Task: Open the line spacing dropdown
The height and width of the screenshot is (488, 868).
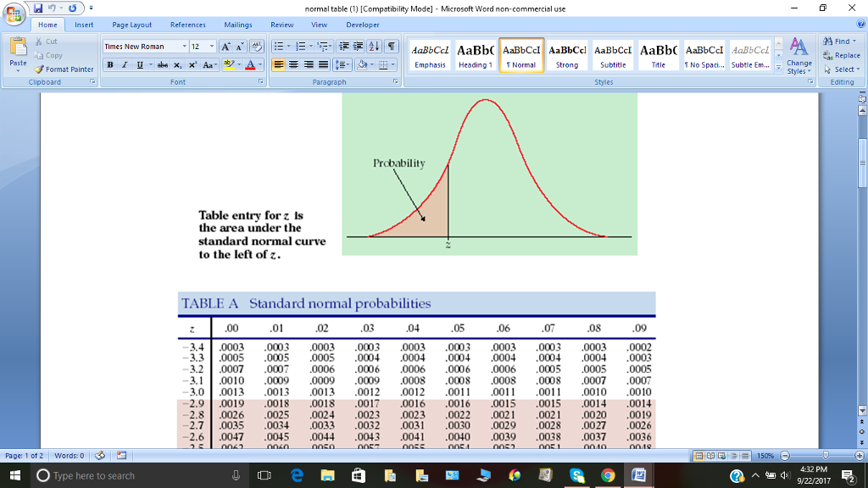Action: coord(342,64)
